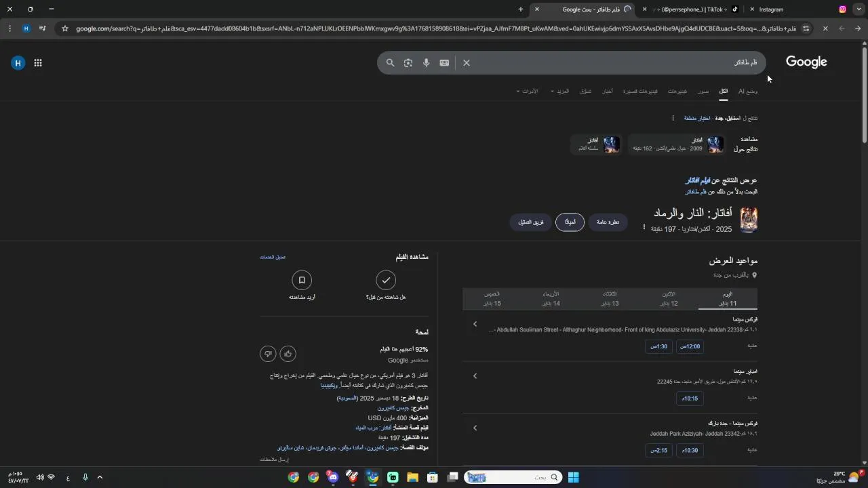868x488 pixels.
Task: Click the tab search media control icon in toolbar
Action: 43,28
